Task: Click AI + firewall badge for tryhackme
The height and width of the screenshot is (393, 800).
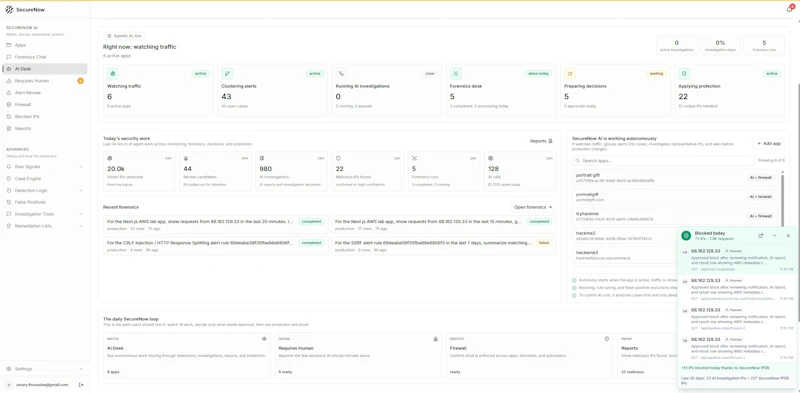Action: pos(761,216)
